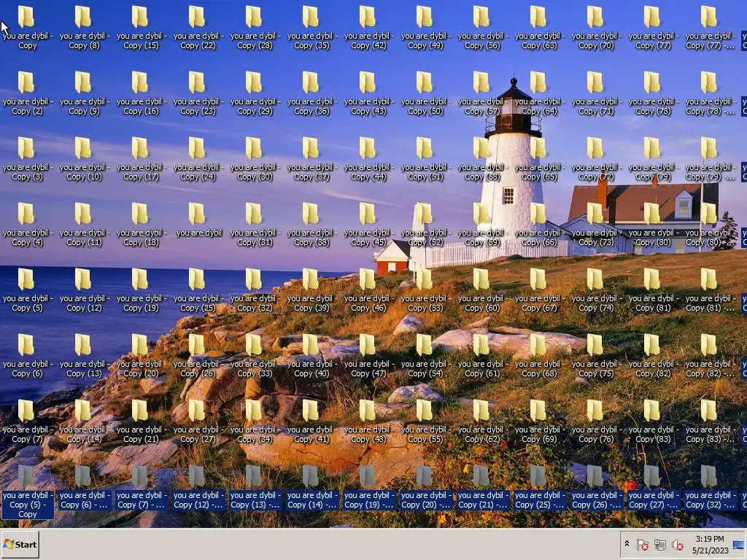This screenshot has height=560, width=747.
Task: Open network status tray icon
Action: (659, 544)
